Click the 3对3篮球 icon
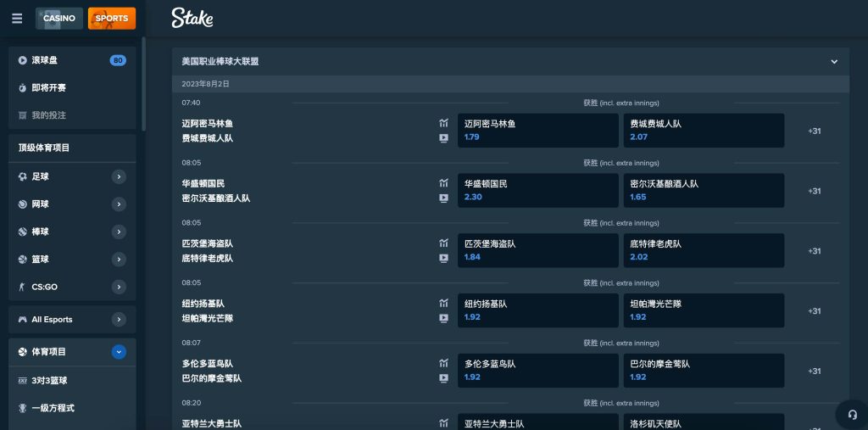The width and height of the screenshot is (868, 430). point(22,381)
